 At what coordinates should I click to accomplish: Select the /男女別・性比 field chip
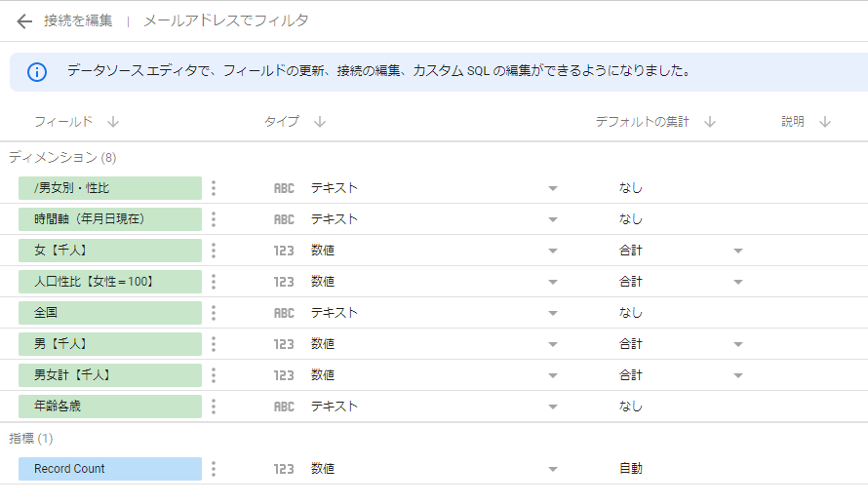pyautogui.click(x=110, y=188)
